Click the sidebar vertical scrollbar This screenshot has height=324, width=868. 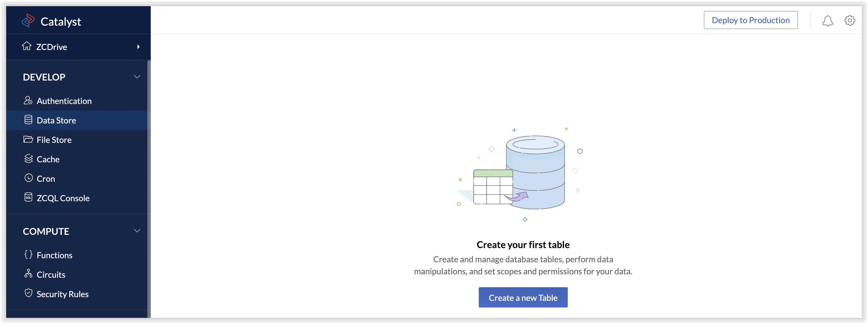click(x=149, y=189)
